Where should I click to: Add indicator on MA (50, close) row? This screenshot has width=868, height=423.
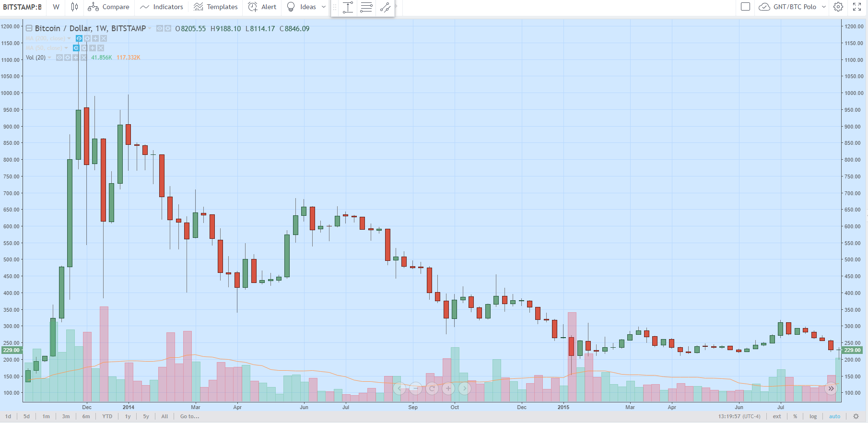pos(93,48)
